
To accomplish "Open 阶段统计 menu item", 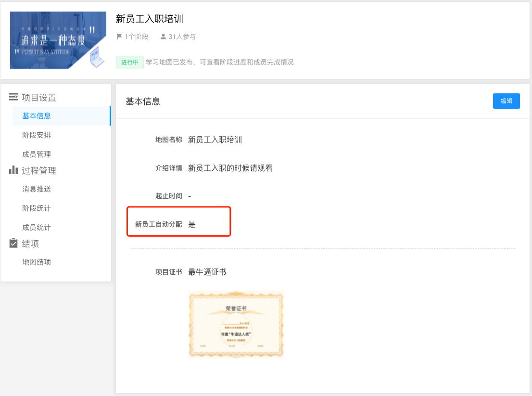I will coord(36,208).
